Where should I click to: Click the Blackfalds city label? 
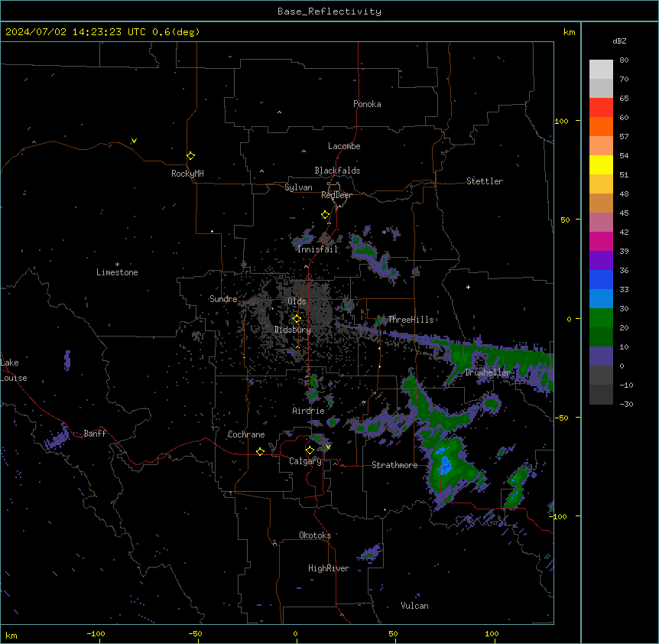(x=337, y=171)
